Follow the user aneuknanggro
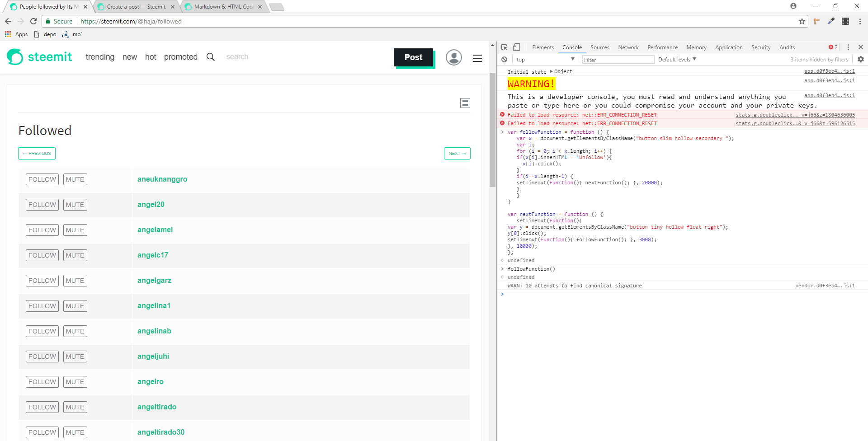Screen dimensions: 868x441 (42, 179)
